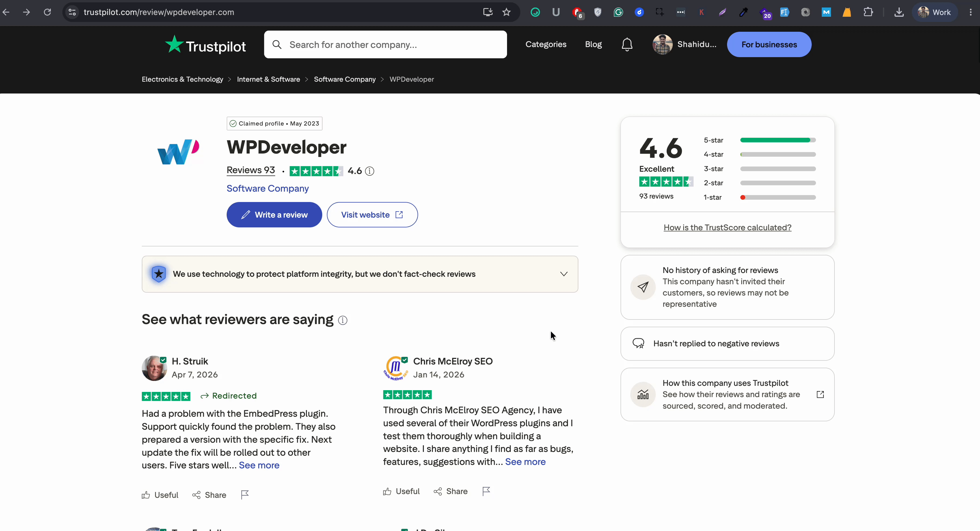The image size is (980, 531).
Task: Flag H. Struik's review
Action: [245, 495]
